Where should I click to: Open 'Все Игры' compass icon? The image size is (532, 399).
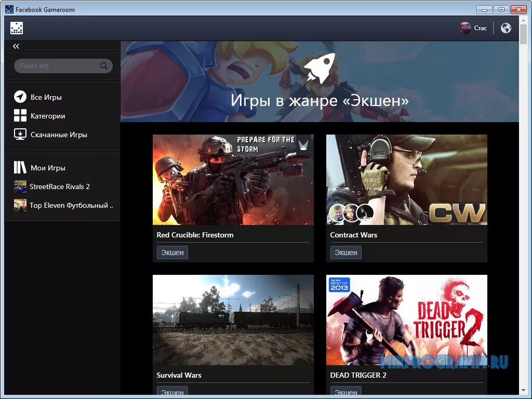[20, 97]
